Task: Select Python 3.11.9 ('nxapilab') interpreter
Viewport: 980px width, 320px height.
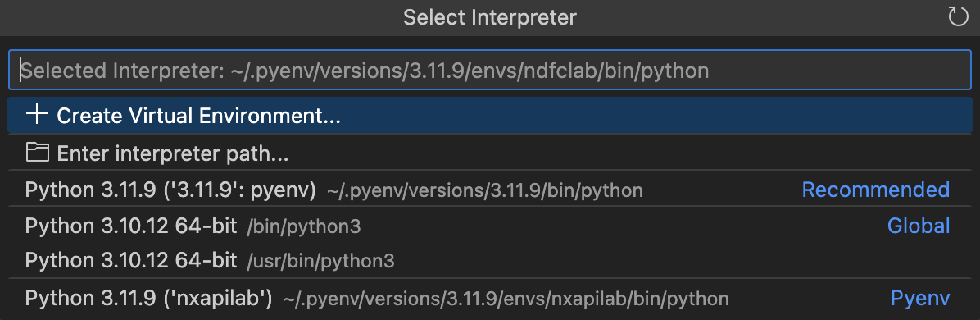Action: click(490, 298)
